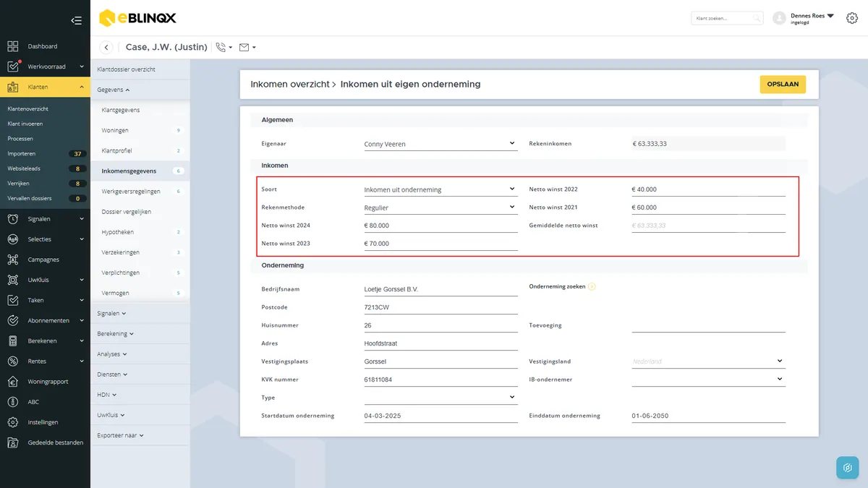Open the Dashboard icon in sidebar
Image resolution: width=868 pixels, height=488 pixels.
click(13, 46)
